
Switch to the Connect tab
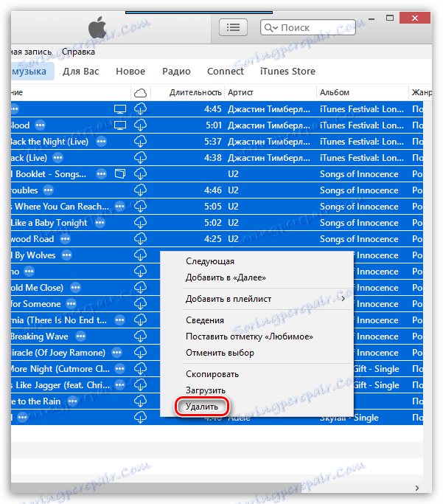pos(226,72)
